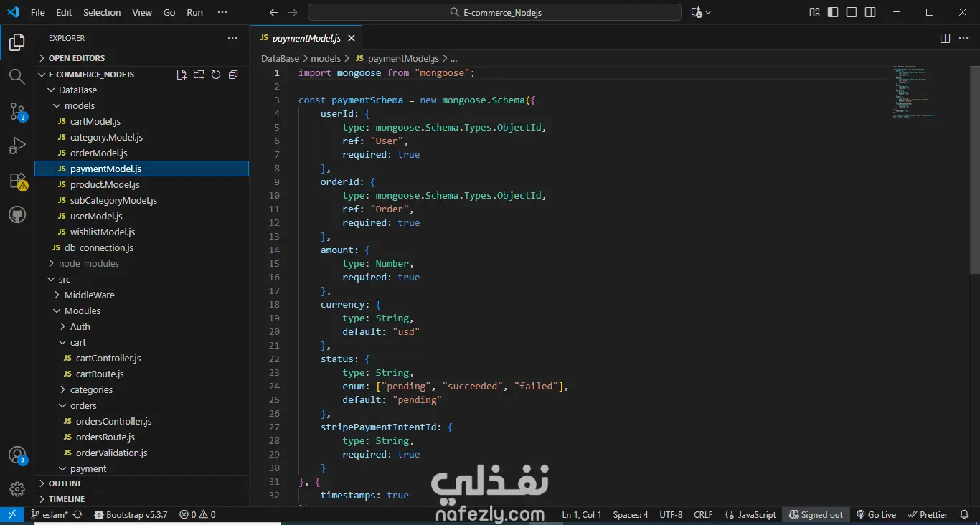Click the E-commerce_Nodejs search box
Screen dimensions: 980x525
(x=494, y=12)
